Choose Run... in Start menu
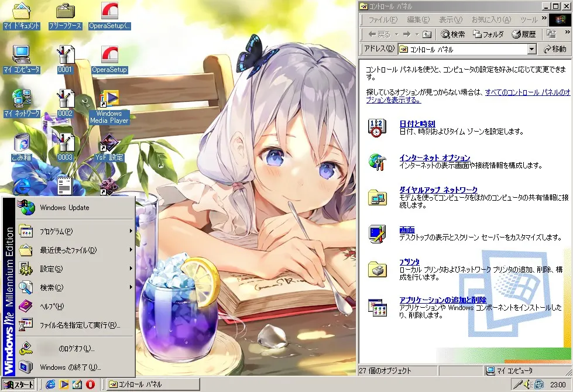 click(x=75, y=325)
